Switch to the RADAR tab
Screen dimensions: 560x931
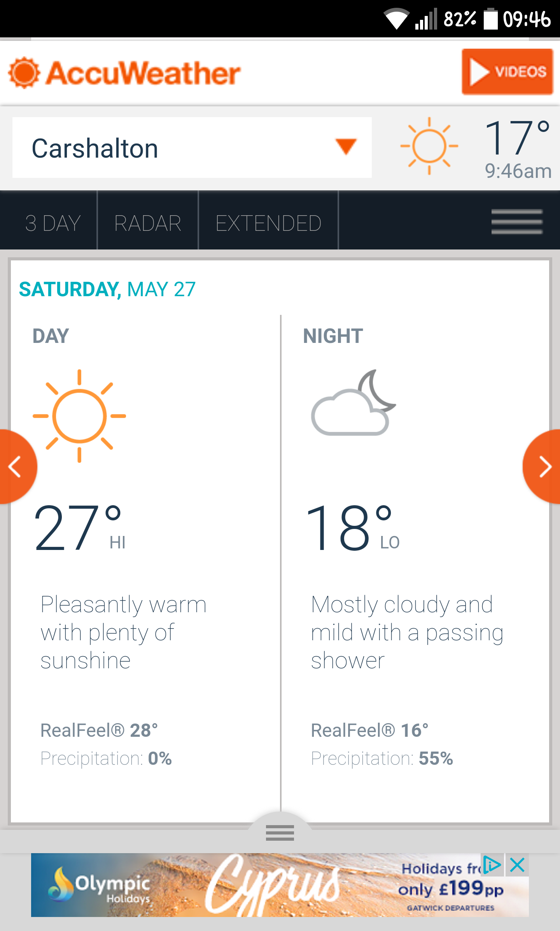click(148, 223)
